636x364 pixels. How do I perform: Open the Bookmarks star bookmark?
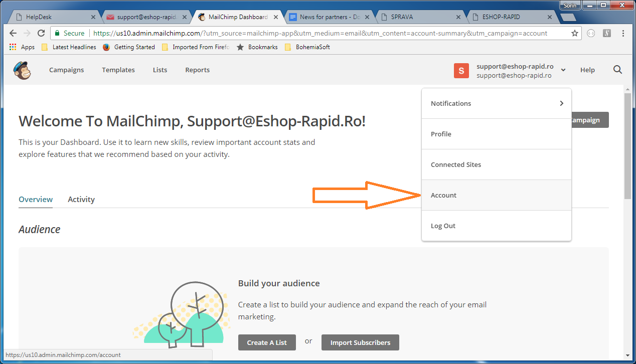tap(257, 47)
